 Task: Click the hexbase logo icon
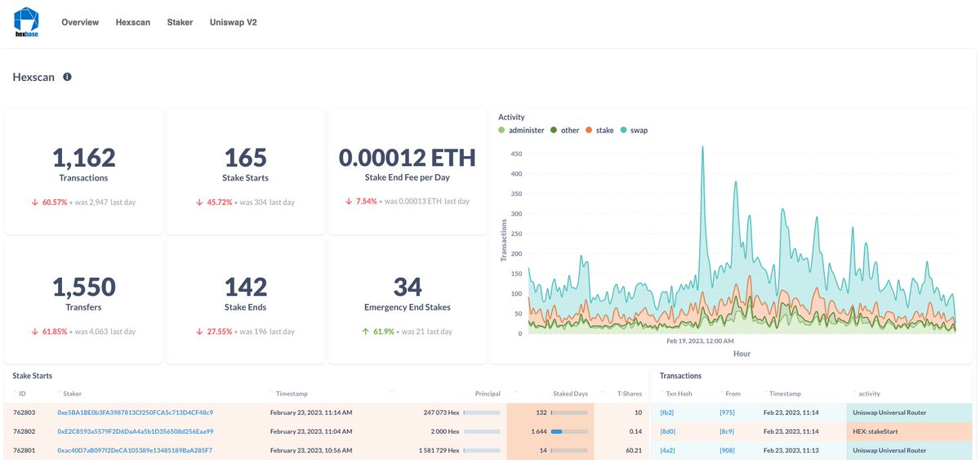[x=28, y=22]
